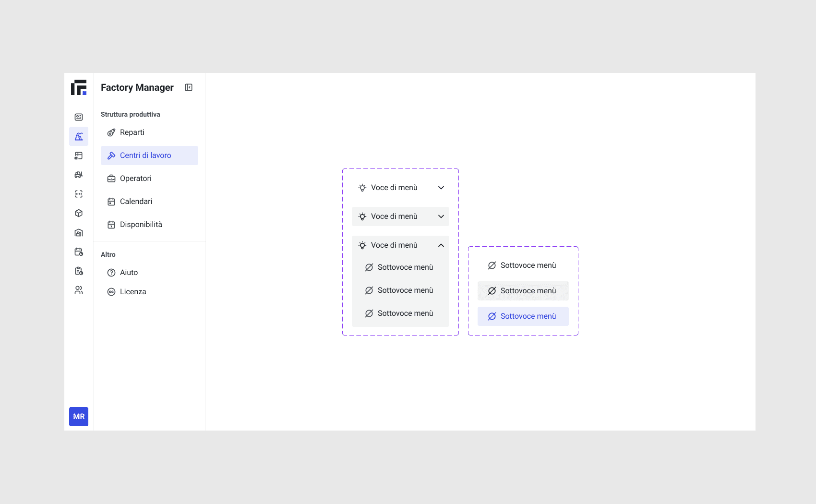Open the MR user avatar
816x504 pixels.
(x=79, y=417)
